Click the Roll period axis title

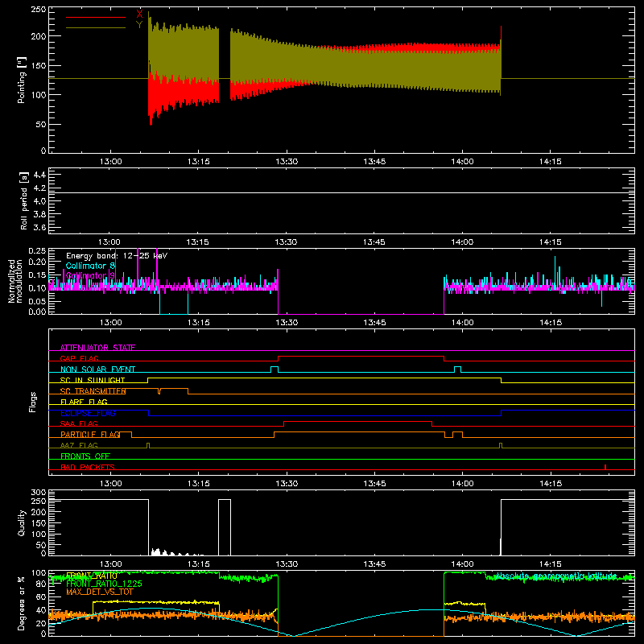(x=23, y=200)
